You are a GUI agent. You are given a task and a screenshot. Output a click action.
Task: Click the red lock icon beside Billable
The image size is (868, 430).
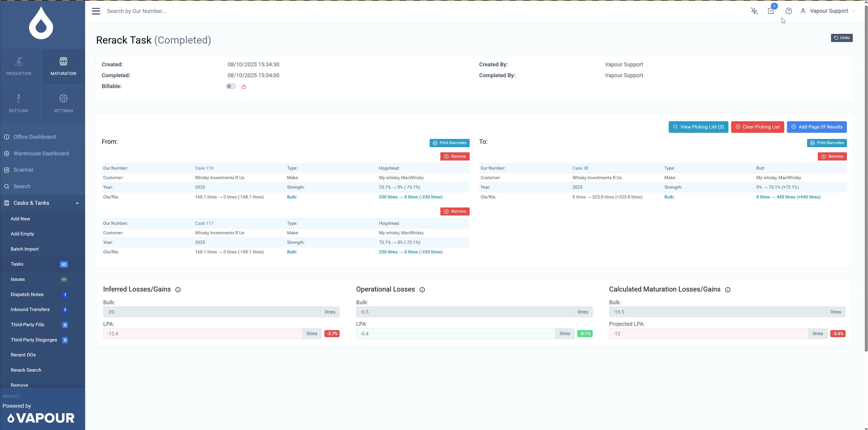click(x=244, y=86)
